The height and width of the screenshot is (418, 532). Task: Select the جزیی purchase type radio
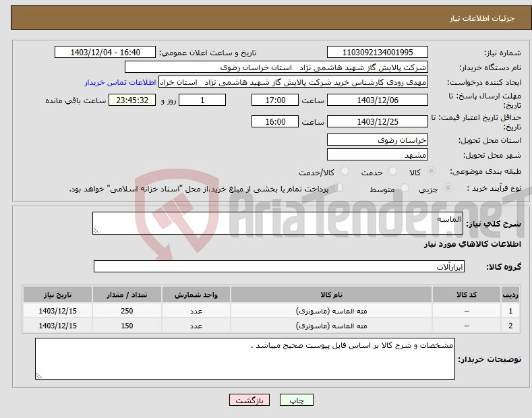tap(448, 188)
